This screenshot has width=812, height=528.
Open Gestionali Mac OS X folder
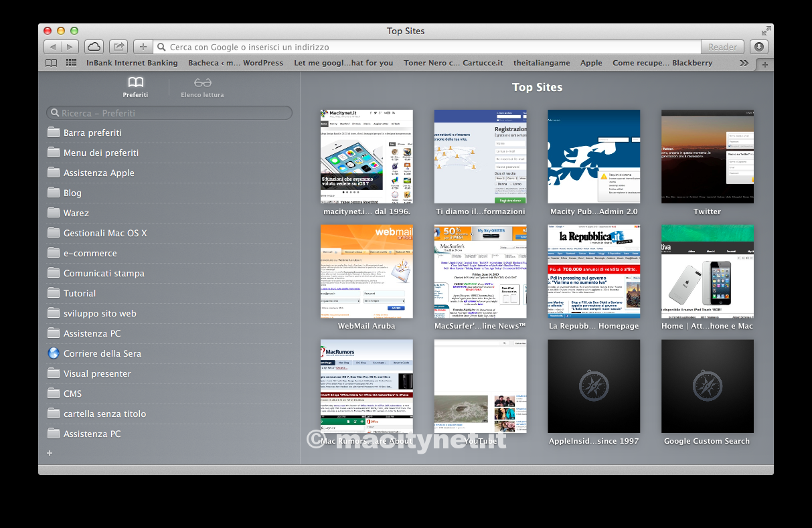169,233
